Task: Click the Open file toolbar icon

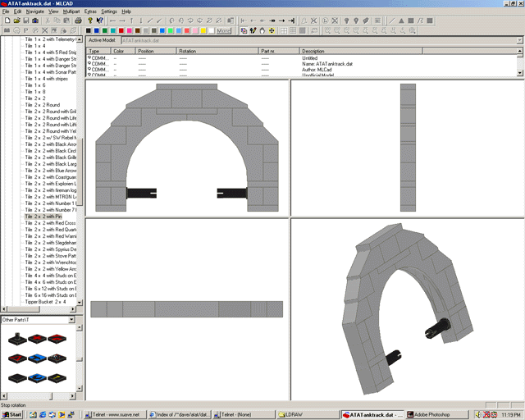Action: point(16,21)
